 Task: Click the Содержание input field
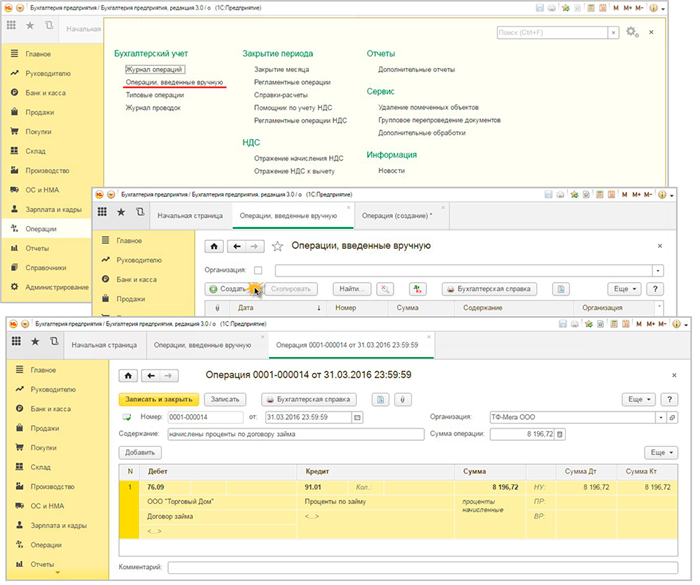pyautogui.click(x=296, y=434)
